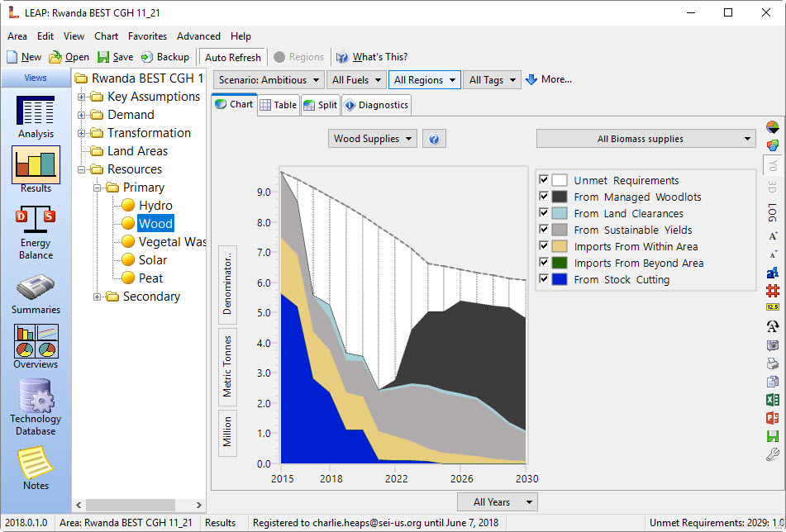
Task: Open the Wood Supplies dropdown
Action: click(373, 139)
